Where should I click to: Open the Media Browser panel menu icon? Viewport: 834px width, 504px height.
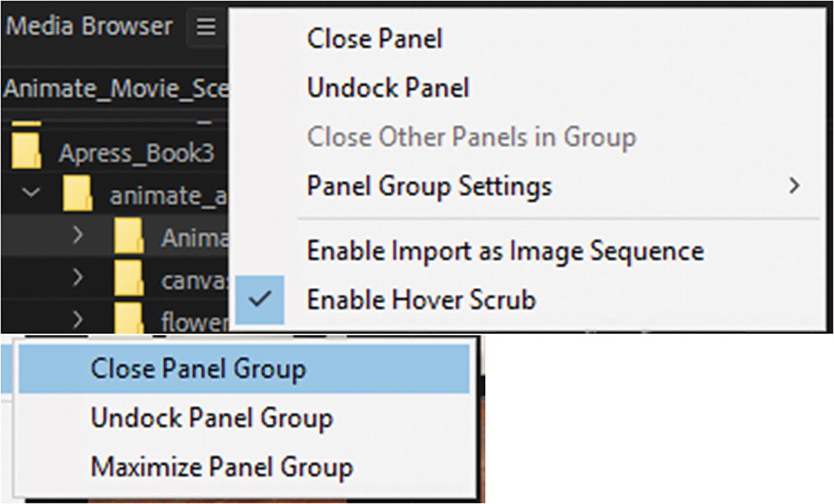point(205,28)
